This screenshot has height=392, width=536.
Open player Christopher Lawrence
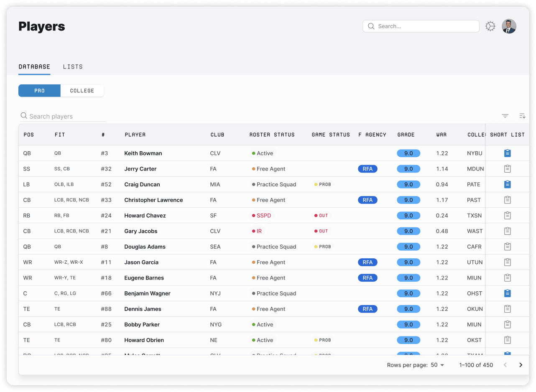click(153, 200)
